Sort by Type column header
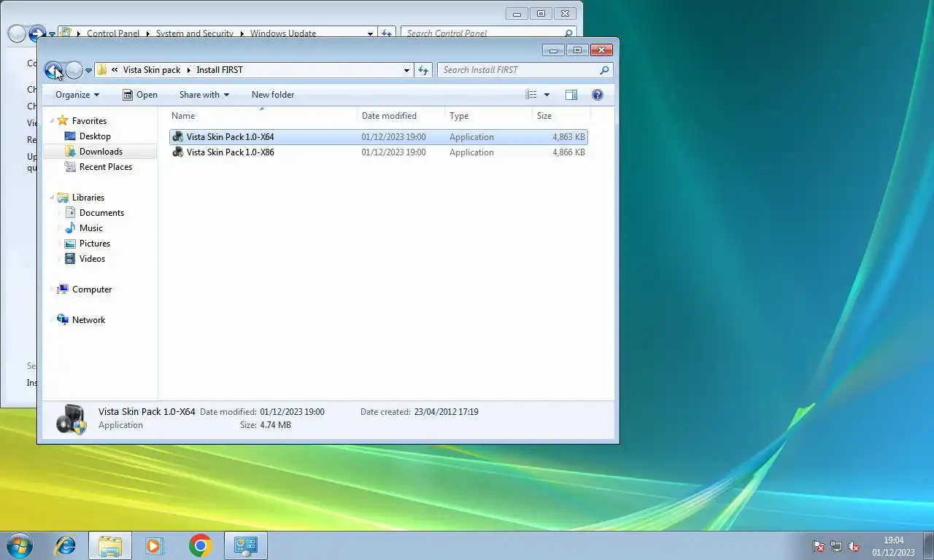 (488, 116)
